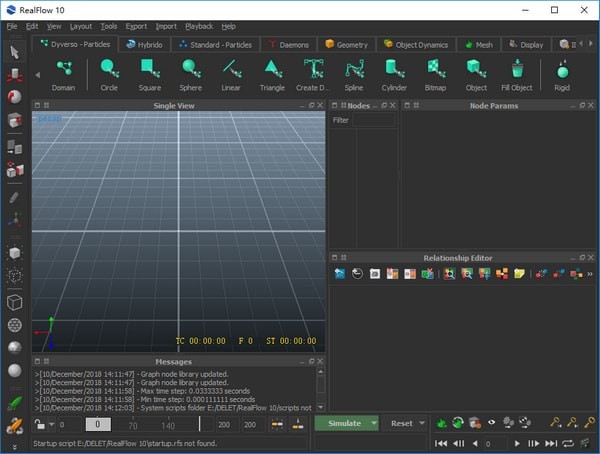Open Reset button dropdown arrow
This screenshot has width=600, height=454.
pos(422,423)
